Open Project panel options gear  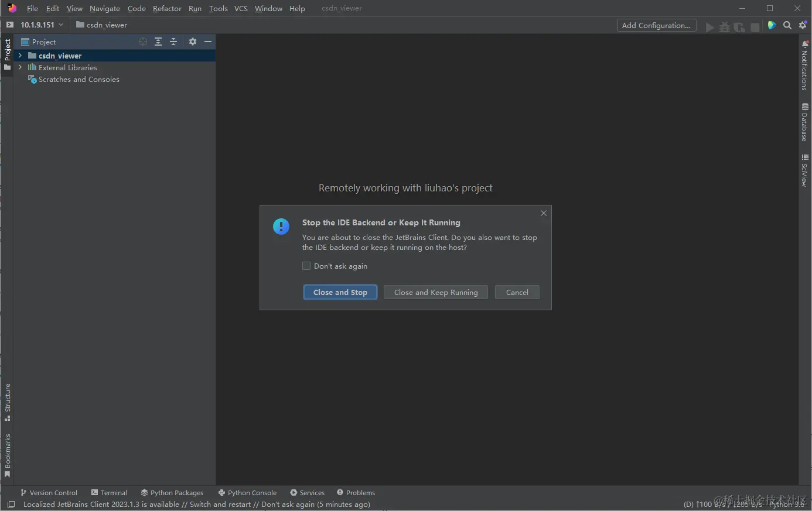192,42
